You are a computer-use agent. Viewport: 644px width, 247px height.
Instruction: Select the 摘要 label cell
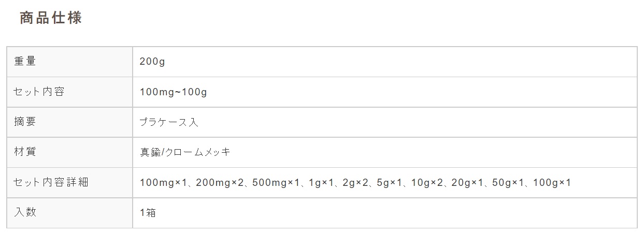click(x=69, y=122)
